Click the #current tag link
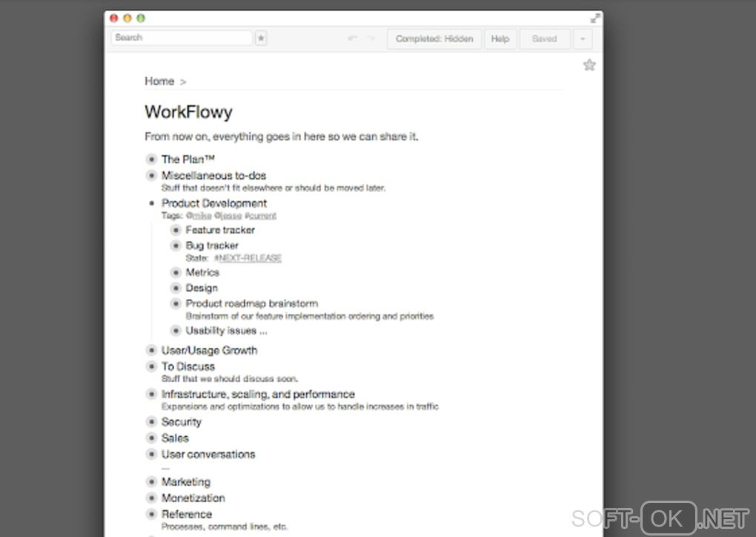The width and height of the screenshot is (756, 537). pos(260,216)
